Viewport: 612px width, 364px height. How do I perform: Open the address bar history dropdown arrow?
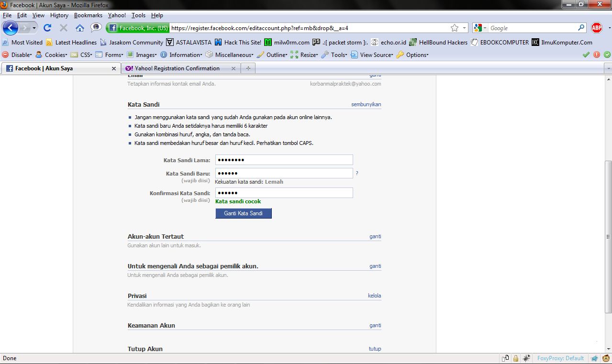[464, 28]
